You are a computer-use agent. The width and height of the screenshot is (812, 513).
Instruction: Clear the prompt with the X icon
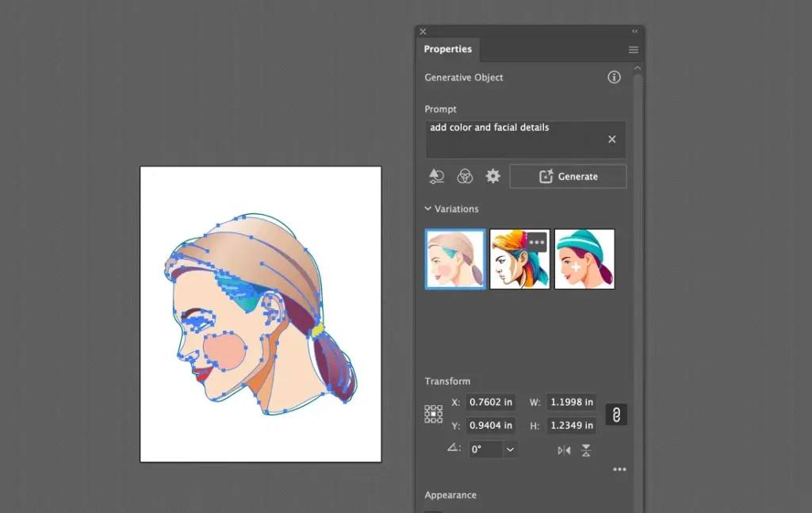(x=611, y=140)
